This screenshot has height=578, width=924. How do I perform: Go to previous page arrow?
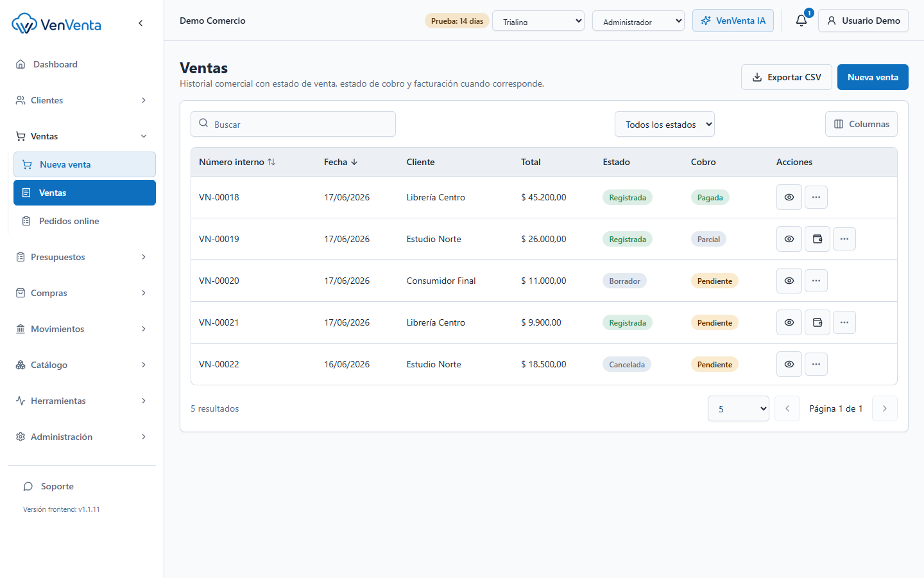787,408
